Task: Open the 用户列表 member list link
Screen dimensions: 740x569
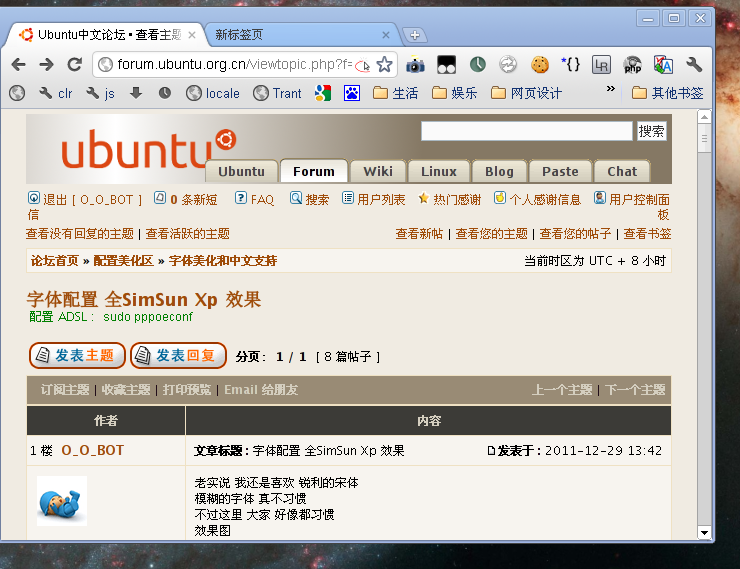Action: (x=374, y=200)
